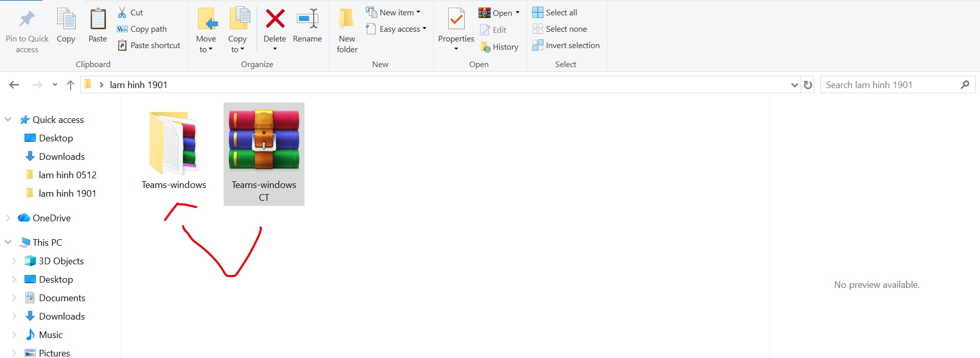The width and height of the screenshot is (980, 358).
Task: Click the refresh button beside address bar
Action: tap(808, 85)
